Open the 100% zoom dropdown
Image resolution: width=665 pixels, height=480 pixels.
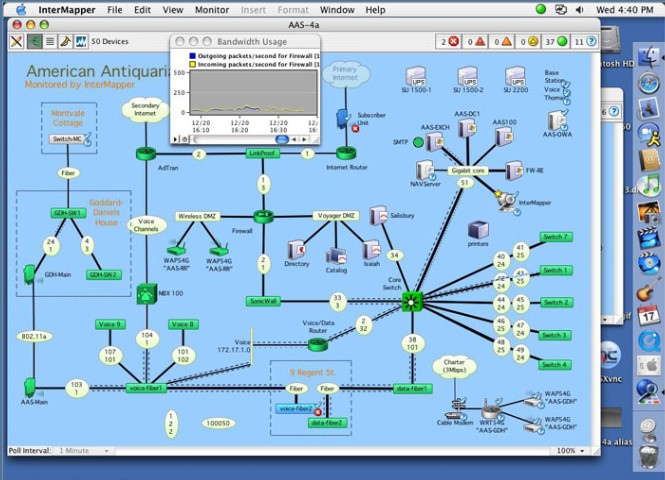(570, 450)
